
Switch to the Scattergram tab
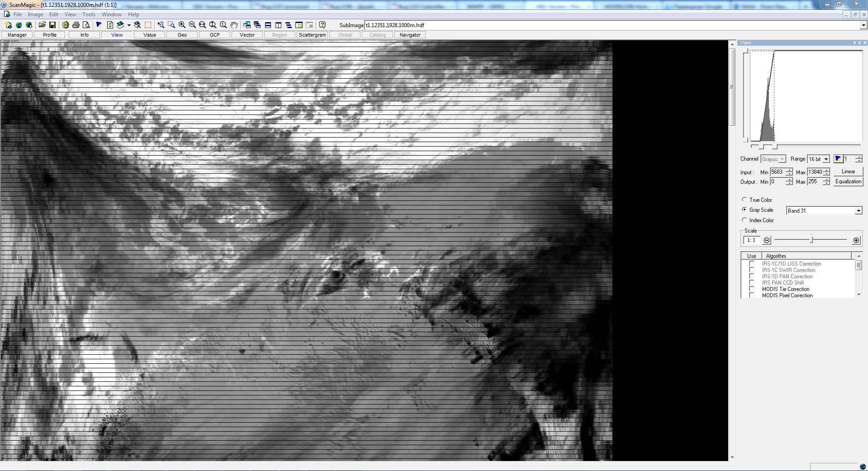[312, 35]
